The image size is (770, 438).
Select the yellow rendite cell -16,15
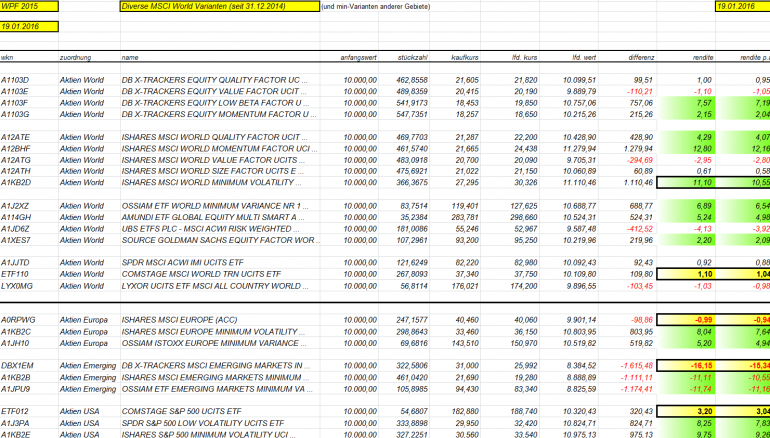[686, 366]
